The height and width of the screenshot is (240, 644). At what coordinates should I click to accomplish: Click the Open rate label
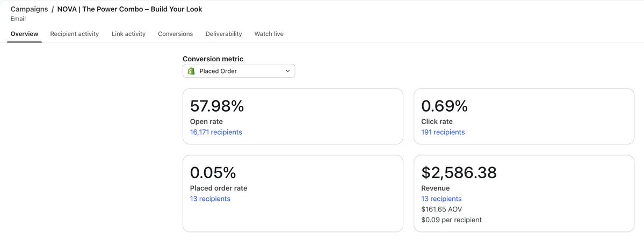pyautogui.click(x=206, y=121)
